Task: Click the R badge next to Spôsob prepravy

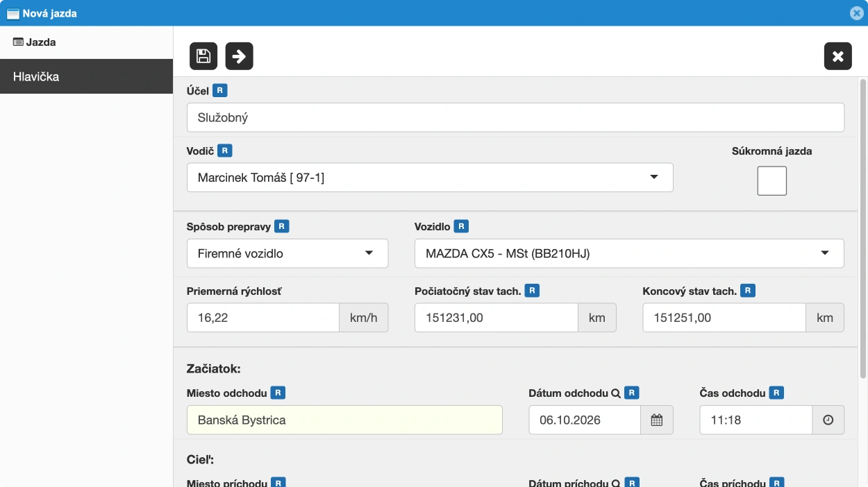Action: point(282,226)
